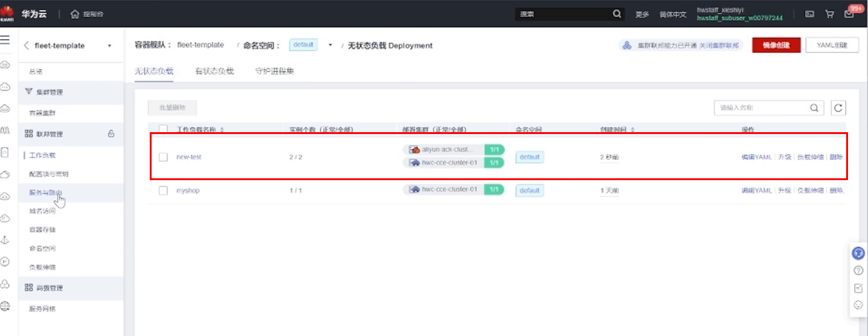Check the new-test row checkbox
Viewport: 868px width, 336px height.
click(163, 157)
